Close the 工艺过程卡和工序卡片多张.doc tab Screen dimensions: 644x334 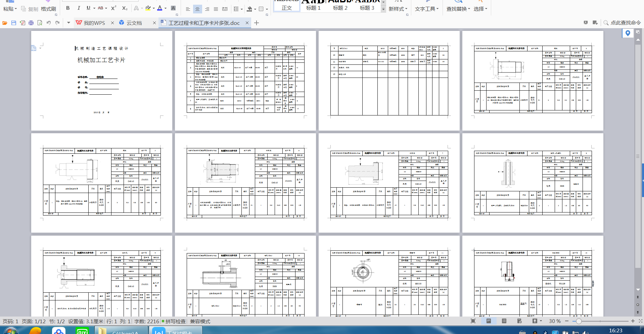pos(247,23)
